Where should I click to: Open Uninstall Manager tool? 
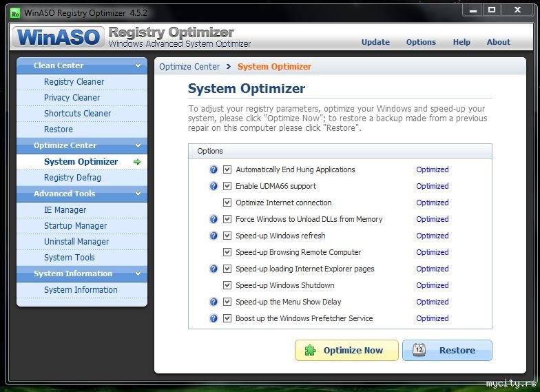point(82,242)
